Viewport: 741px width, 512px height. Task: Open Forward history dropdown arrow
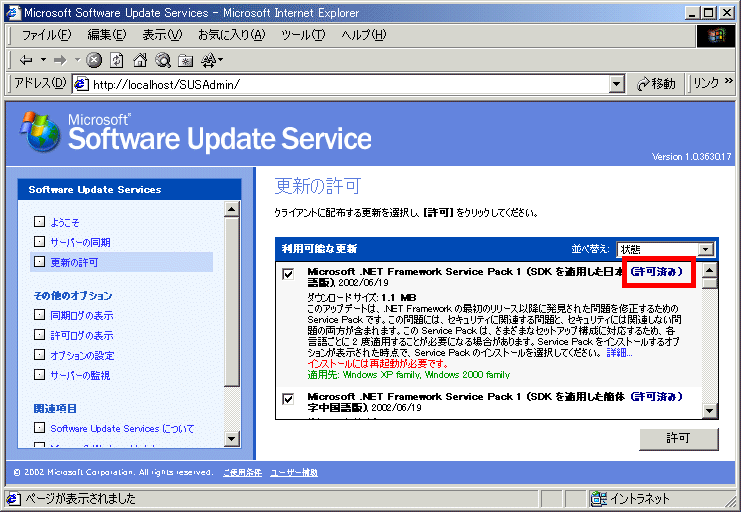77,60
